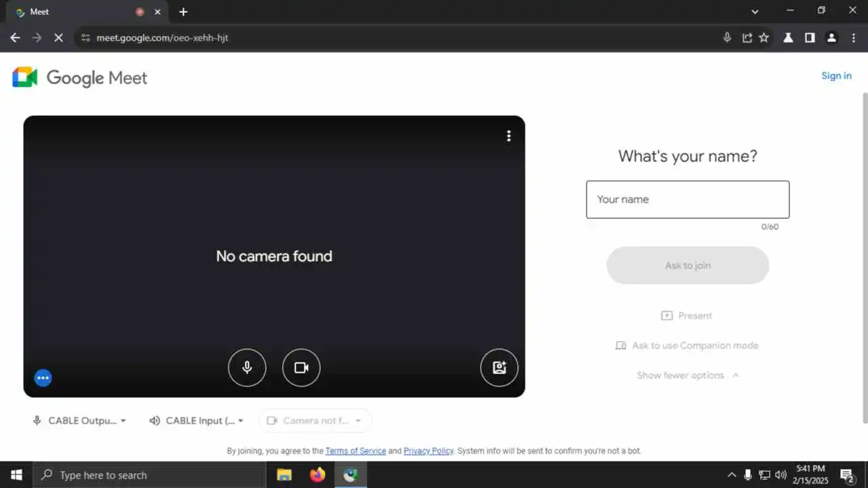Toggle the camera button in video preview
The height and width of the screenshot is (488, 868).
(x=301, y=367)
